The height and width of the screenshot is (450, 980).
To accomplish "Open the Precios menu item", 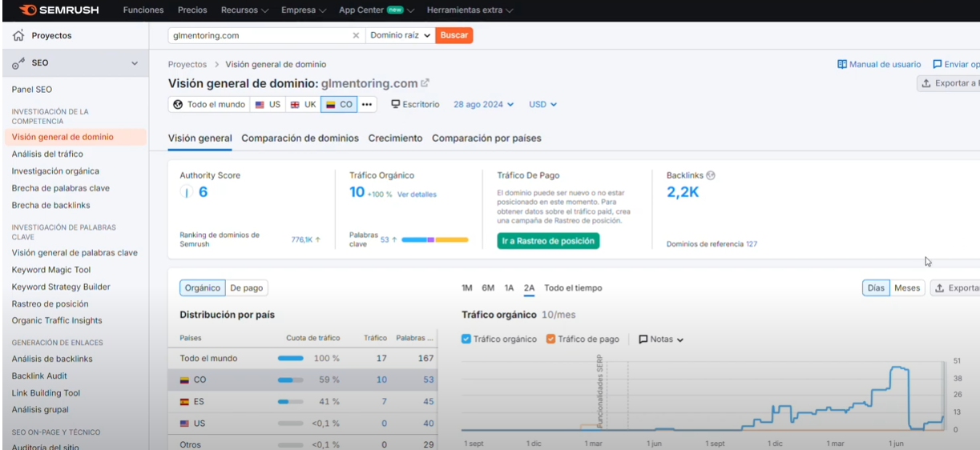I will [192, 10].
